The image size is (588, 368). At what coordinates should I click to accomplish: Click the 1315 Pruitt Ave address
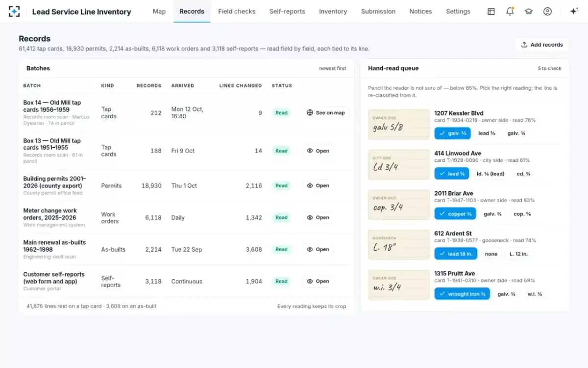point(455,274)
